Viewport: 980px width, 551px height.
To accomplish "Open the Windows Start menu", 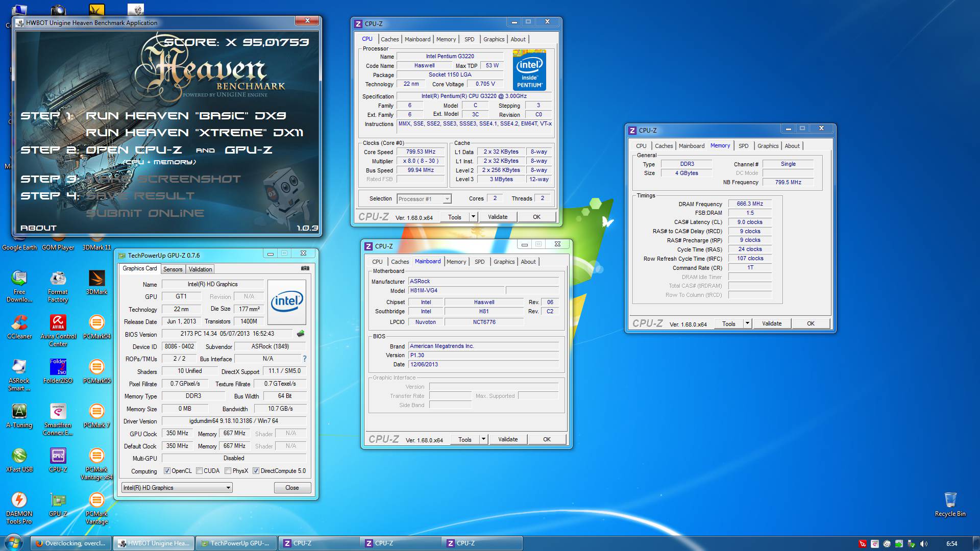I will point(14,543).
